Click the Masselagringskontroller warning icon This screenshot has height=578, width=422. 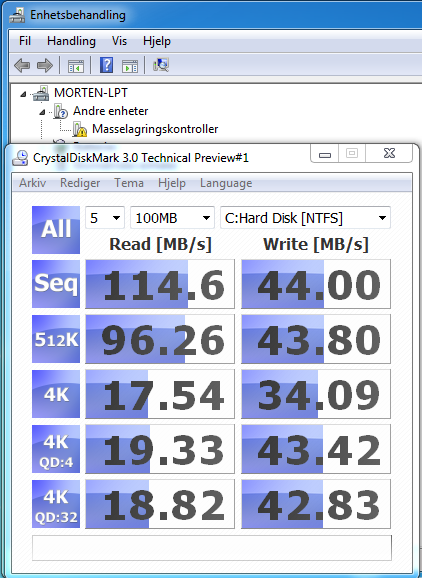click(x=79, y=129)
